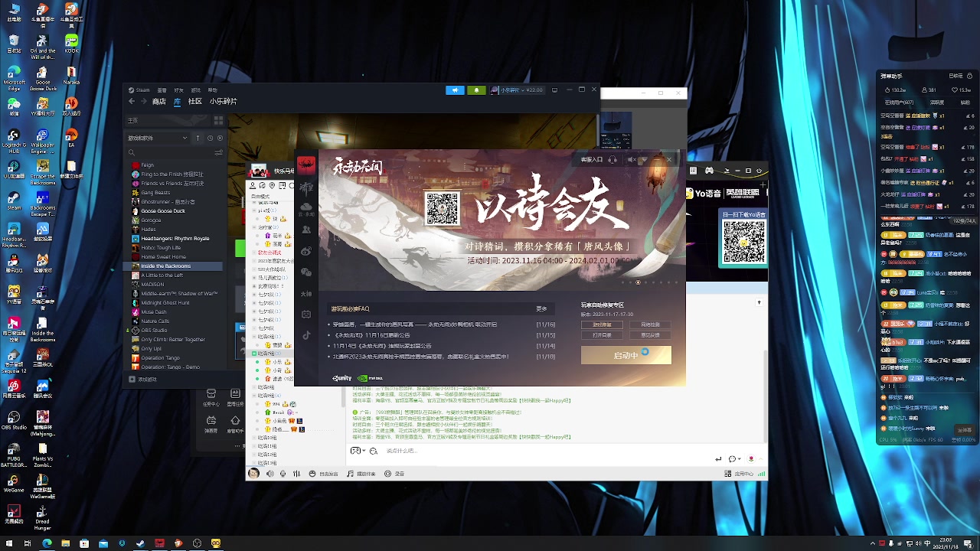Click 录音 record button in YY
Screen dimensions: 980x551
click(x=394, y=474)
